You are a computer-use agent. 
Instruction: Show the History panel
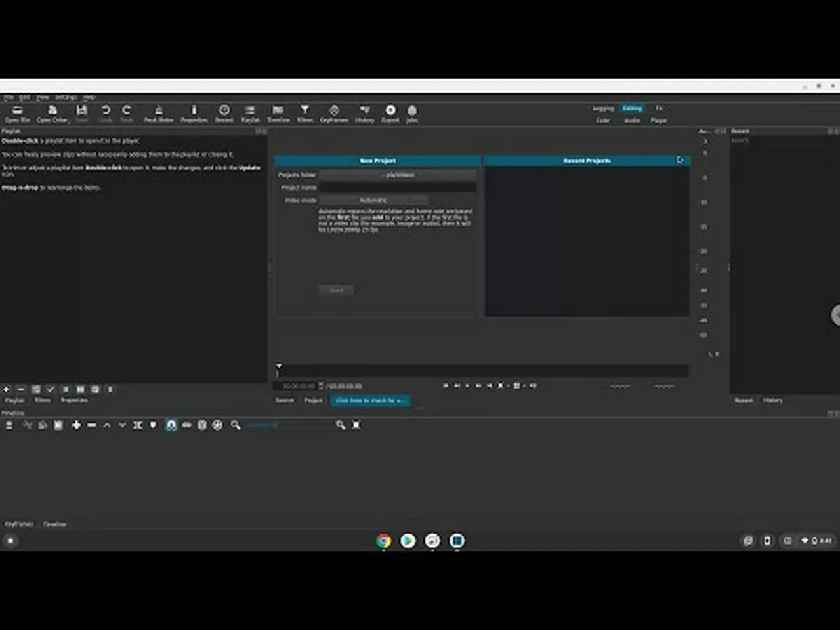(x=365, y=113)
